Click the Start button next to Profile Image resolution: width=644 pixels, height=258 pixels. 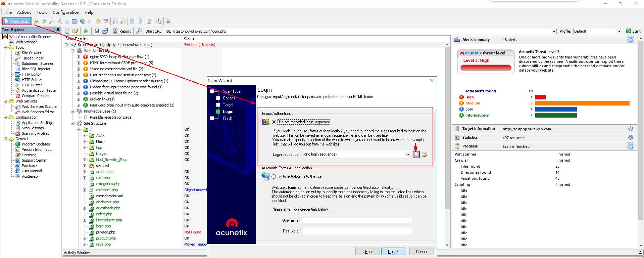[x=633, y=31]
